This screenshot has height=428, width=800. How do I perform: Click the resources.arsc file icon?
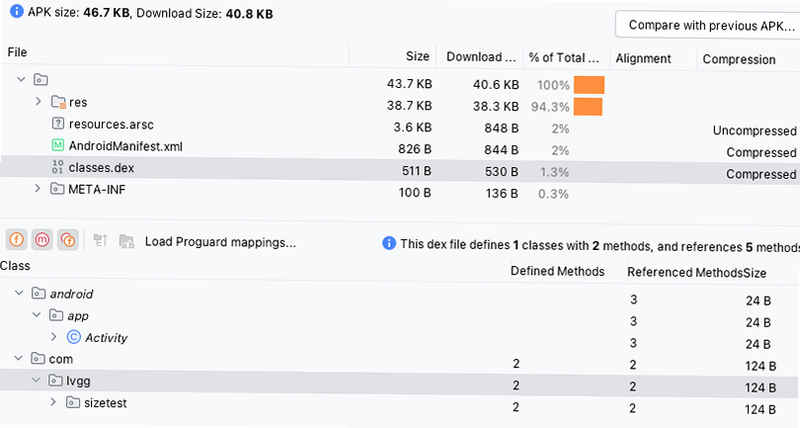[x=58, y=123]
